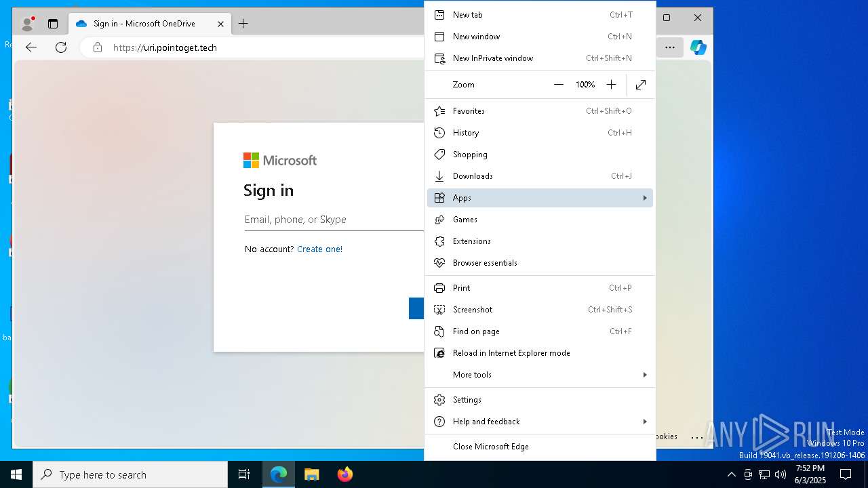
Task: Click the Edge profile avatar icon
Action: [27, 24]
